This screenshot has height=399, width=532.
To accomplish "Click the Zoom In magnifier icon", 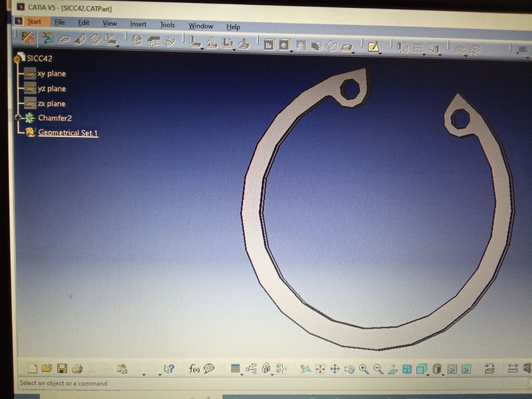I will coord(364,369).
